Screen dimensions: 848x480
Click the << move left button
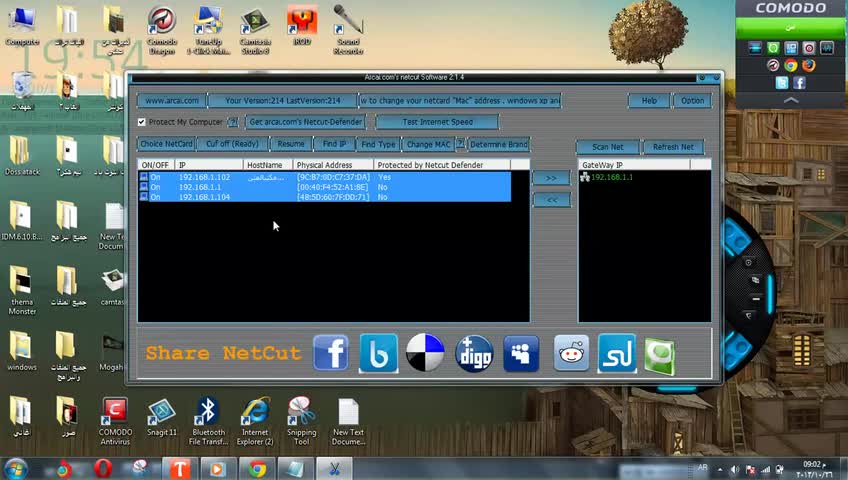coord(551,200)
